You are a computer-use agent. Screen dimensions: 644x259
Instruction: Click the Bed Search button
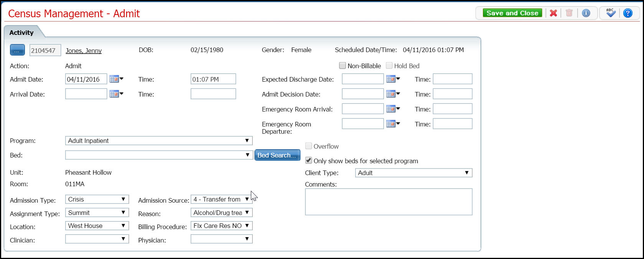pos(277,155)
